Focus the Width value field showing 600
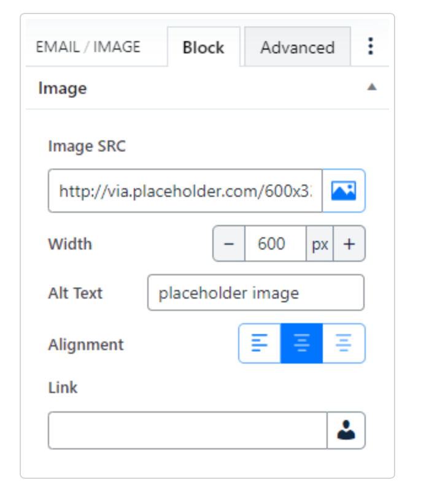The height and width of the screenshot is (504, 421). coord(275,244)
